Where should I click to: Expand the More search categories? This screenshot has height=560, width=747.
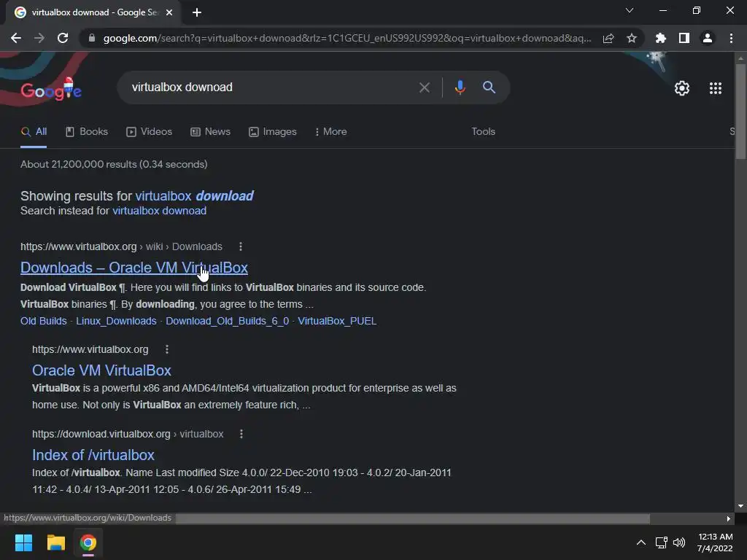330,131
